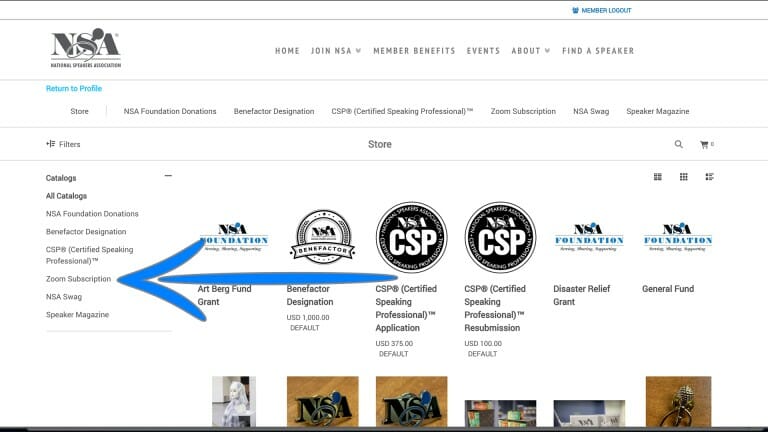
Task: Click the NSA National Speakers Association logo
Action: pyautogui.click(x=86, y=48)
